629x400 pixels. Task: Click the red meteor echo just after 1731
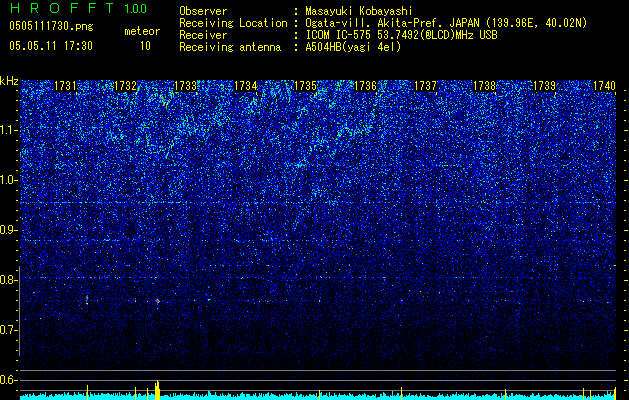[87, 299]
